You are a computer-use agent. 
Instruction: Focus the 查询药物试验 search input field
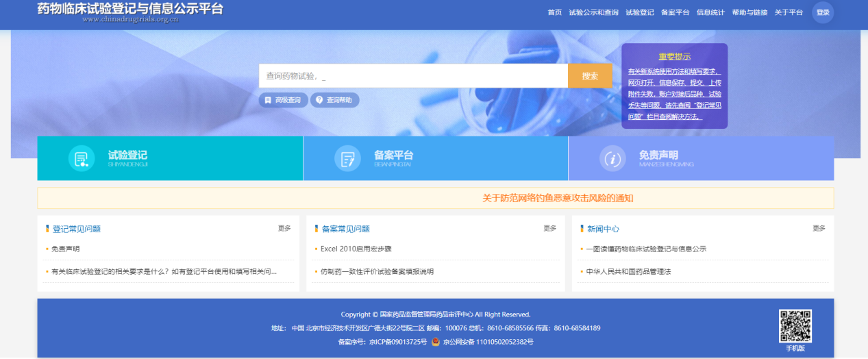click(x=413, y=76)
